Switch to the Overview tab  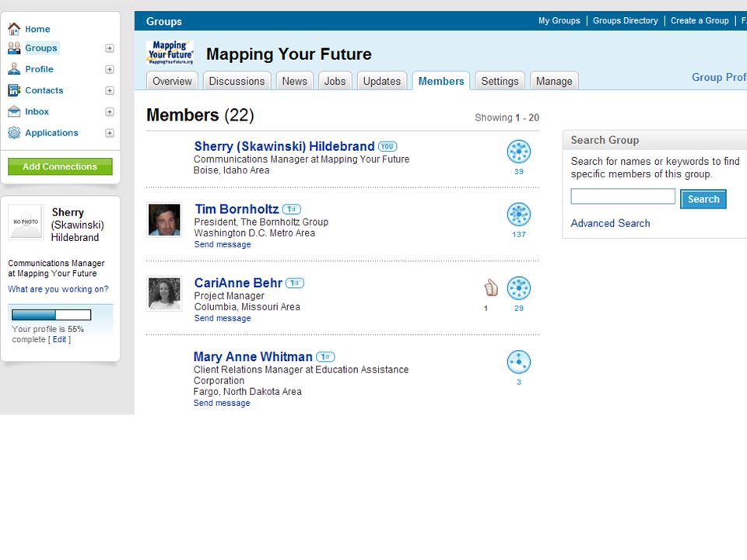click(172, 81)
